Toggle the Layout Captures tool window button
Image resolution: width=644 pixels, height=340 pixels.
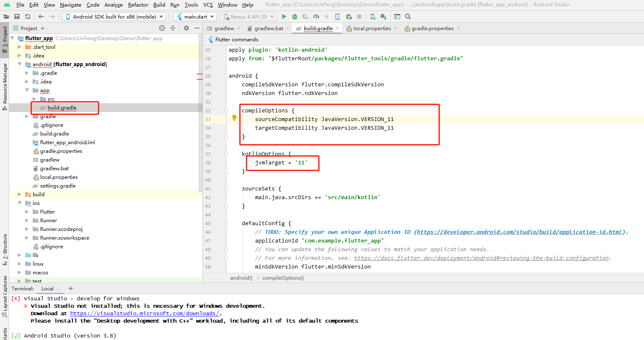(x=5, y=296)
